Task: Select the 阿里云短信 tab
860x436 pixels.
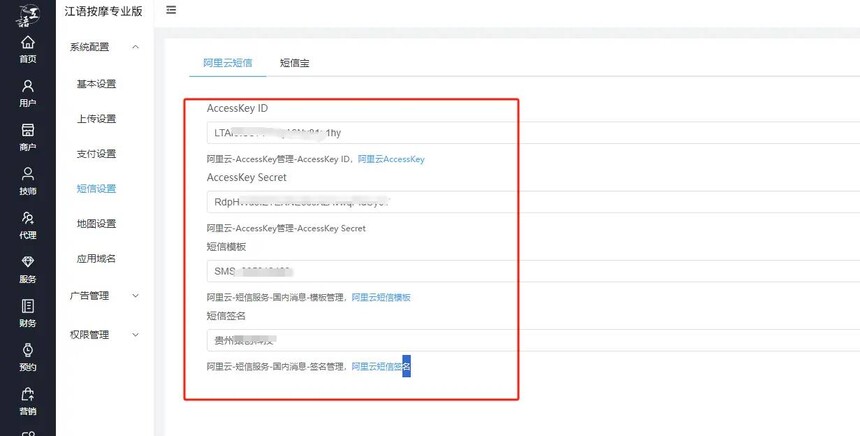Action: 227,63
